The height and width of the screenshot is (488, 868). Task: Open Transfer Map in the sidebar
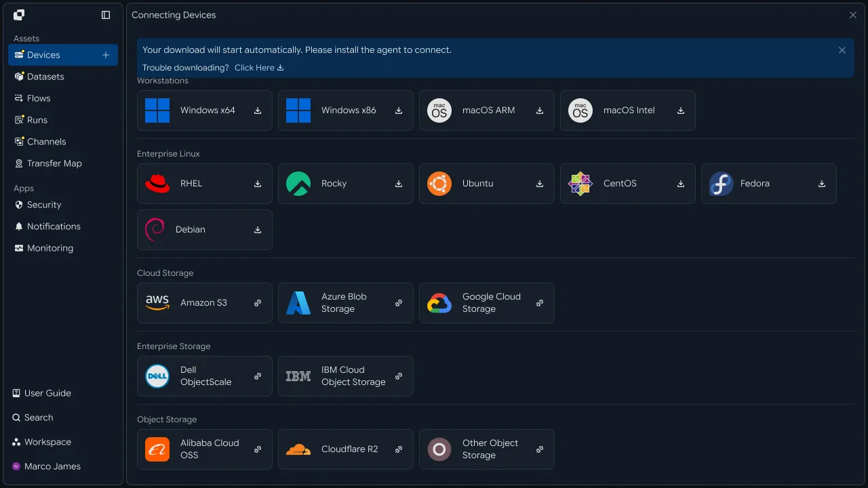[63, 163]
